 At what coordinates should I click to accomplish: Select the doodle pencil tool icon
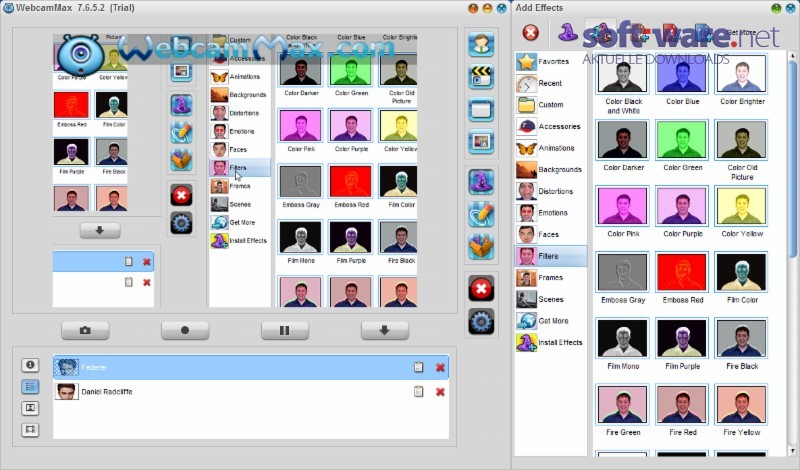[481, 214]
